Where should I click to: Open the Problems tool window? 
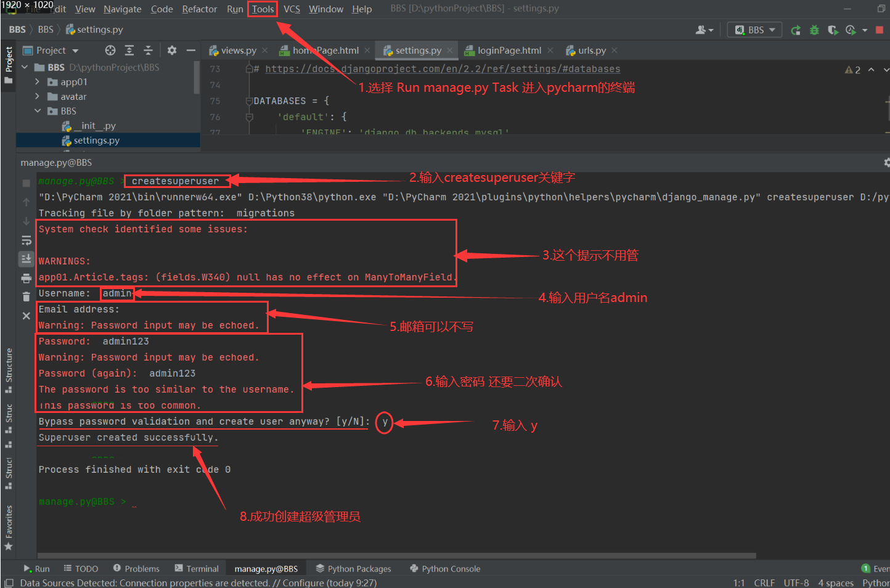click(x=136, y=569)
